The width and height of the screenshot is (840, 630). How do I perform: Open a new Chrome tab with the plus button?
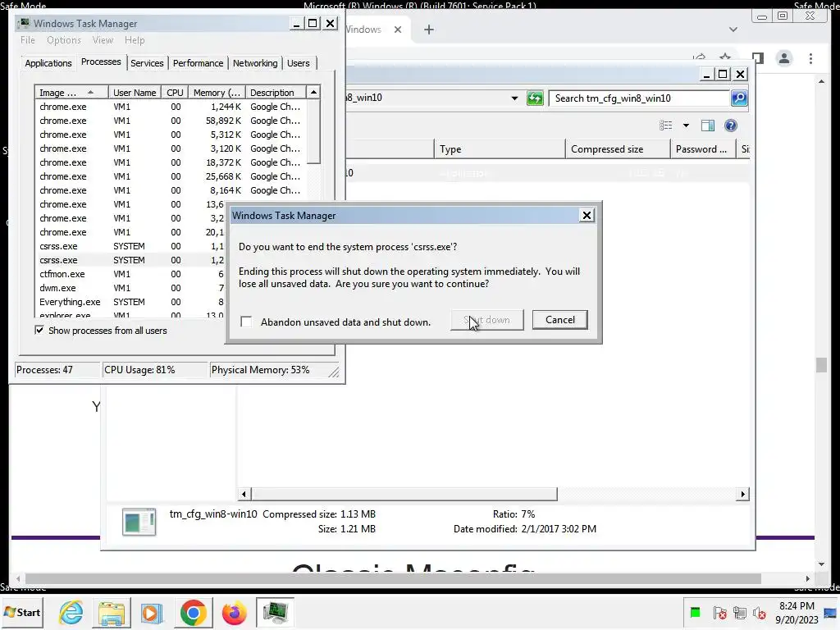point(429,30)
